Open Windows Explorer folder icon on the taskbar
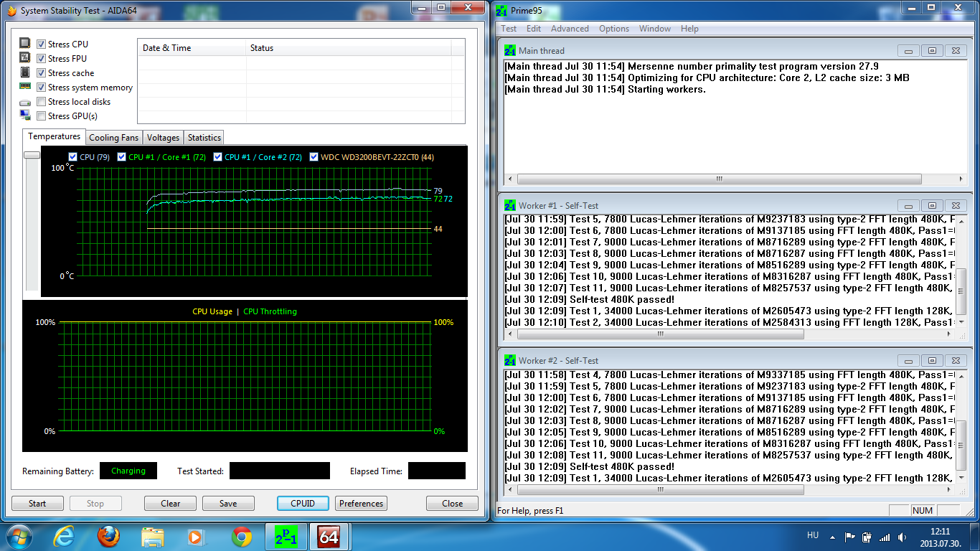This screenshot has height=551, width=980. 153,537
